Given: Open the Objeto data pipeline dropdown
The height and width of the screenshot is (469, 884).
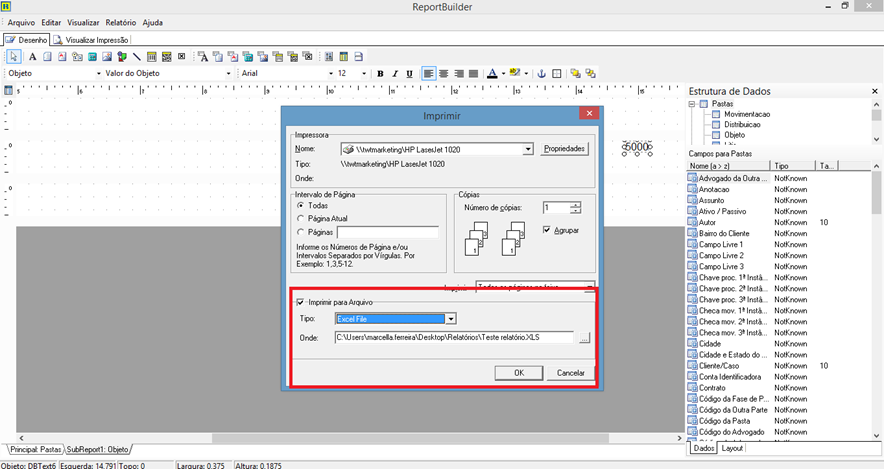Looking at the screenshot, I should 99,73.
